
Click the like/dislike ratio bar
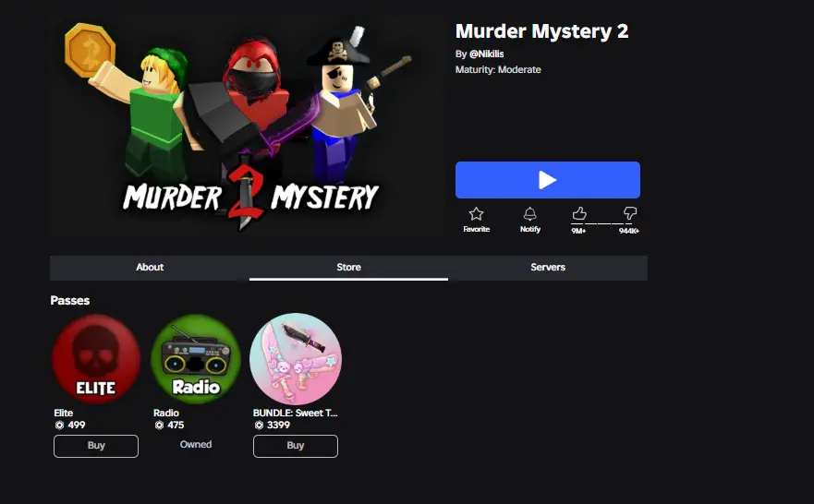(601, 224)
